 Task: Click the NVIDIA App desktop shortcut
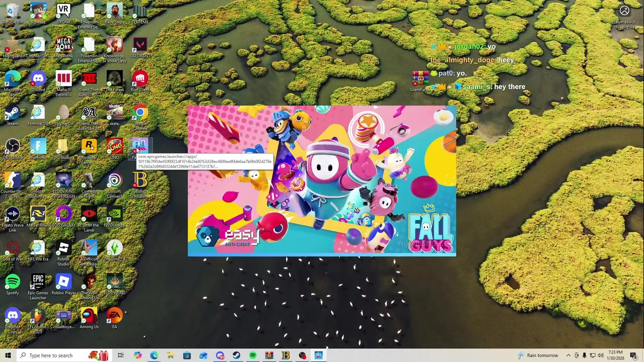pos(114,217)
